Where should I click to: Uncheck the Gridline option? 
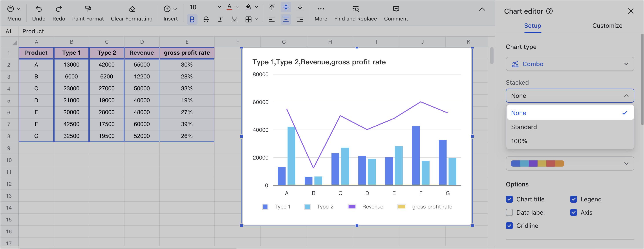pos(509,226)
